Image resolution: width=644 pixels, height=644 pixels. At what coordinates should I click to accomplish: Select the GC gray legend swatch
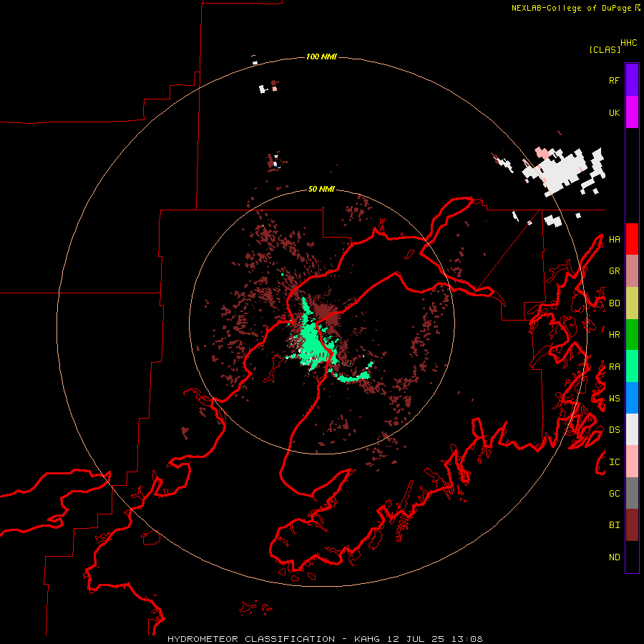(632, 493)
